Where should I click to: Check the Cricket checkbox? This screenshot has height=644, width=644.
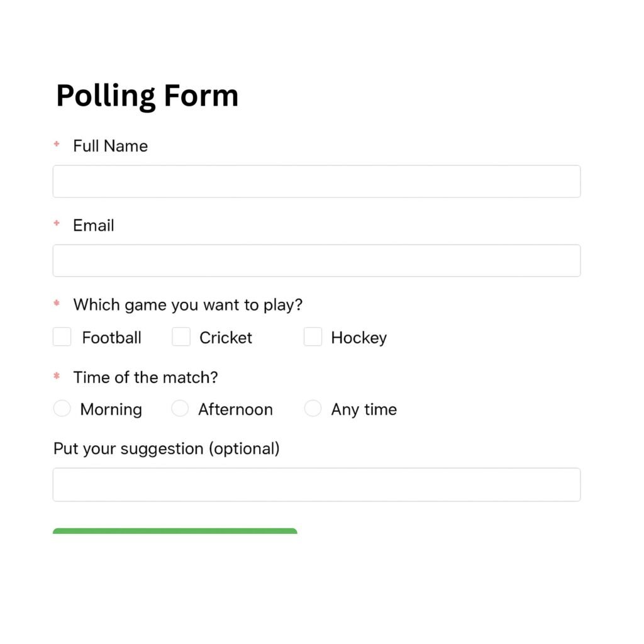point(181,337)
